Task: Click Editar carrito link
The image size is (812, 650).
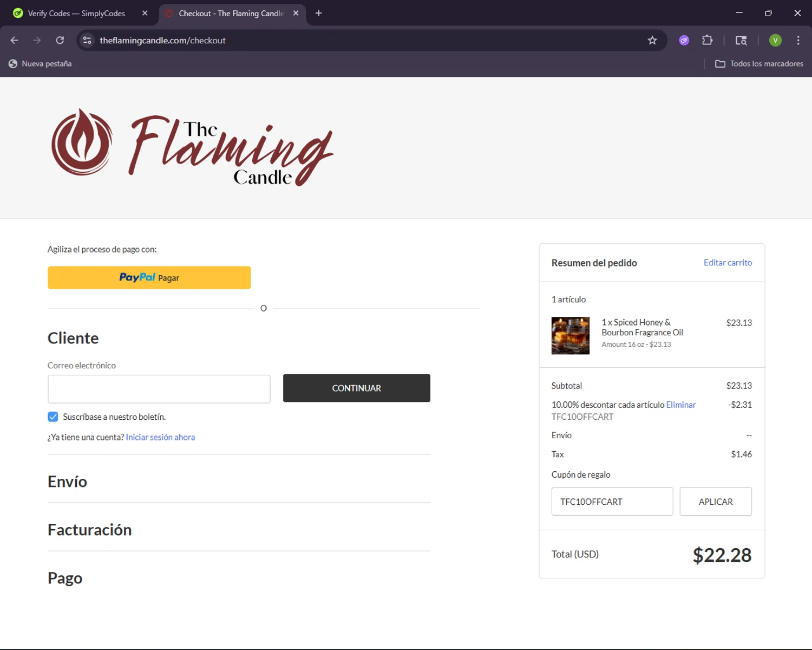Action: click(x=728, y=263)
